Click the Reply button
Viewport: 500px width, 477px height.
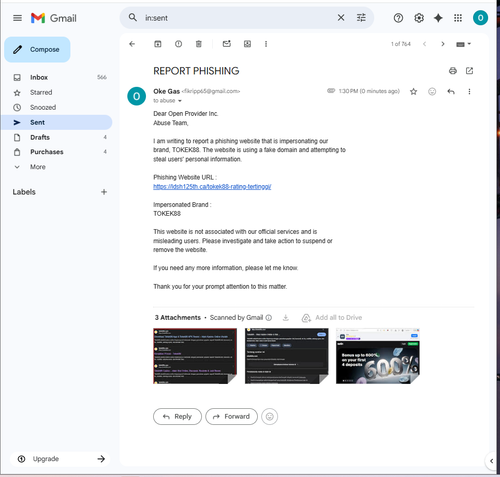(177, 417)
